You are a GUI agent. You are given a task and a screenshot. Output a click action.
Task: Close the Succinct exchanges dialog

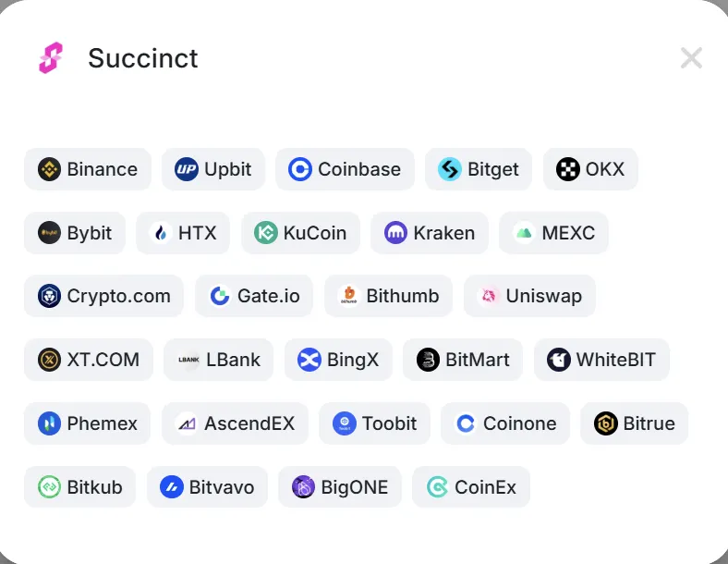[x=691, y=58]
